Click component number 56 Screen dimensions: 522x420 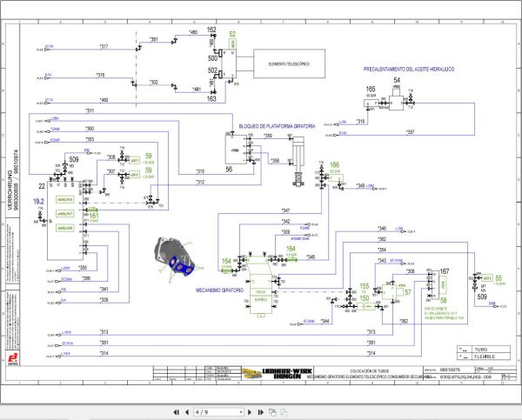(229, 169)
